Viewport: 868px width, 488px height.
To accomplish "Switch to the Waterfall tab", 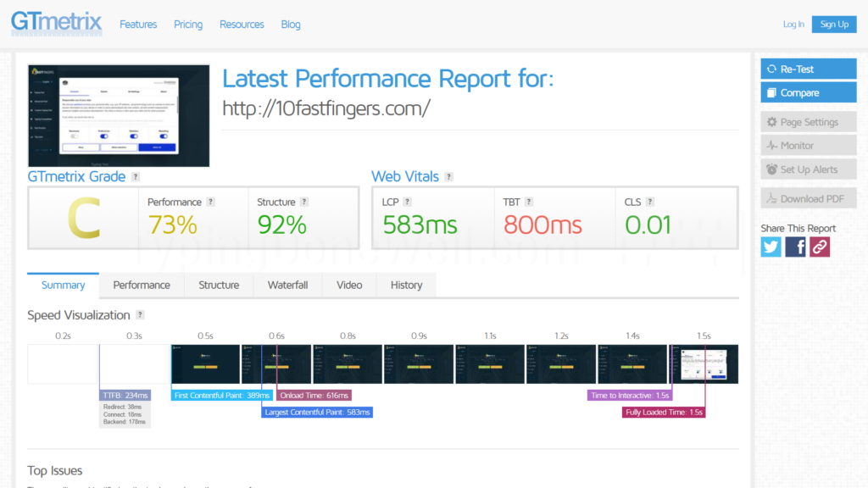I will click(x=287, y=285).
